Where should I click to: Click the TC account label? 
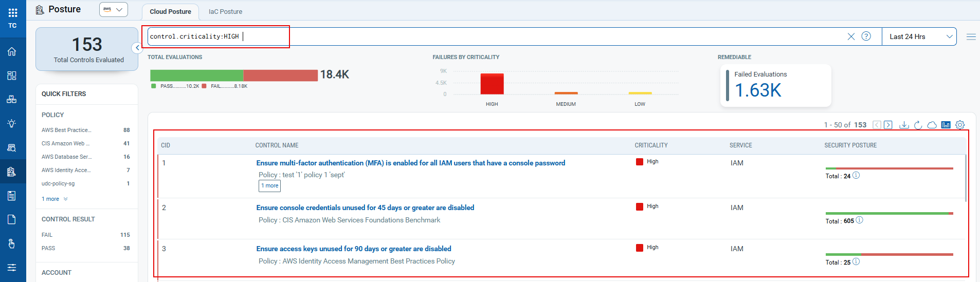pyautogui.click(x=12, y=26)
